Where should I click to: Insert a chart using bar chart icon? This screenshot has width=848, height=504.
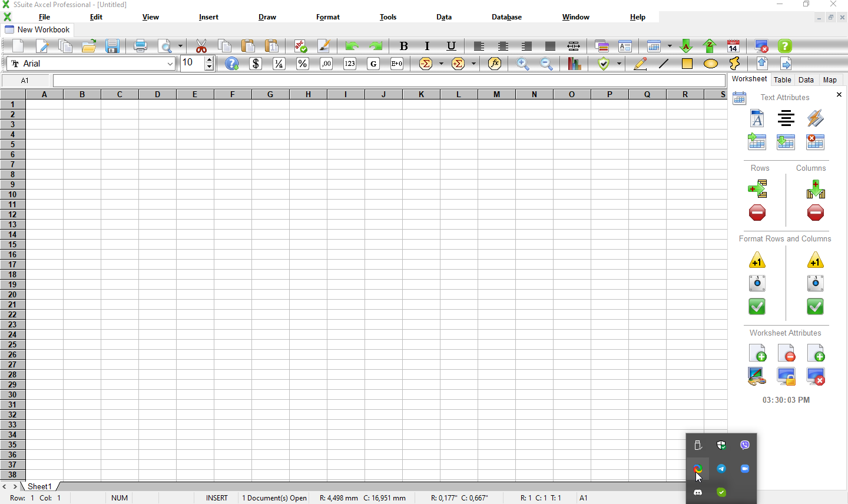coord(574,64)
